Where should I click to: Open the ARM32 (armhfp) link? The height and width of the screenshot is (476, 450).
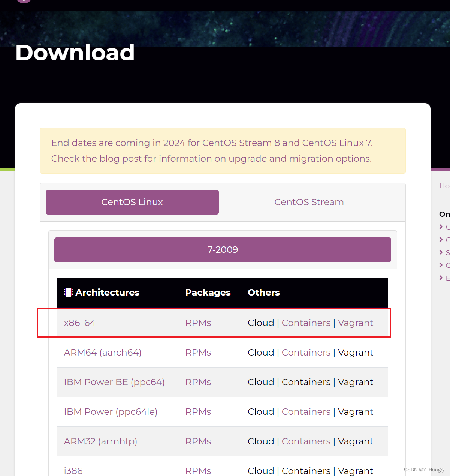(x=100, y=441)
